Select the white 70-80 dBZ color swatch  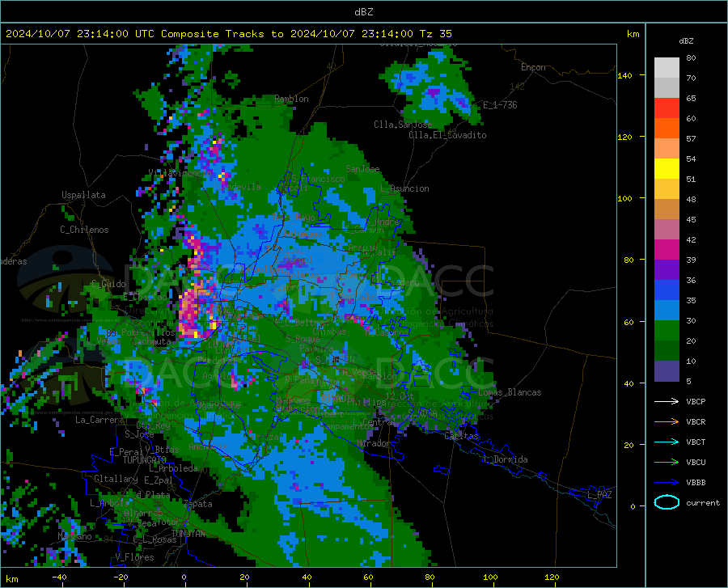(x=667, y=68)
